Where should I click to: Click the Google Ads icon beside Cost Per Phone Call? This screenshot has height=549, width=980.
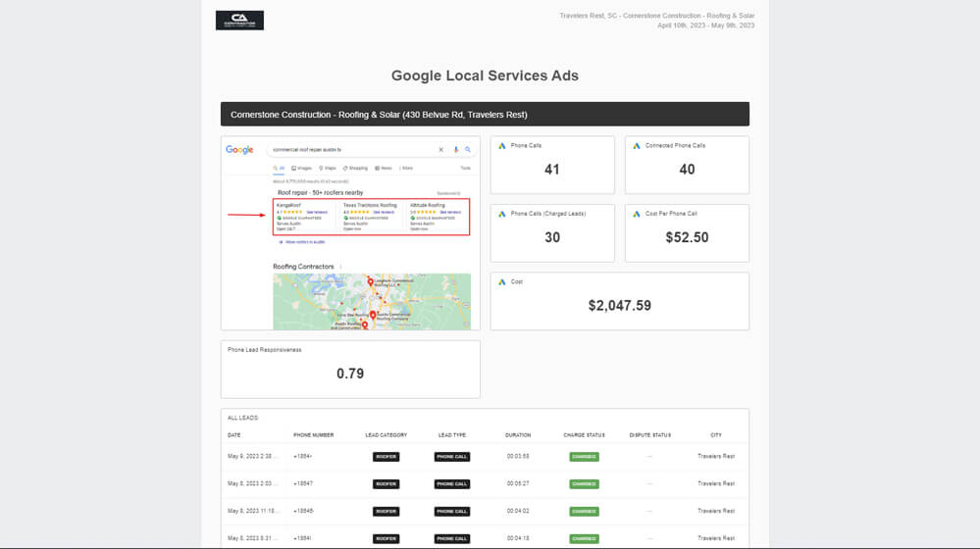637,214
